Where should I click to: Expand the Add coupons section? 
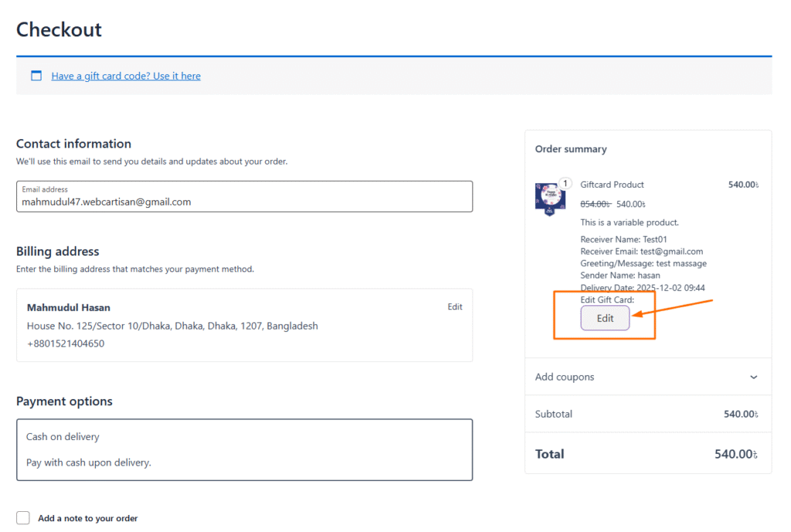click(x=565, y=377)
